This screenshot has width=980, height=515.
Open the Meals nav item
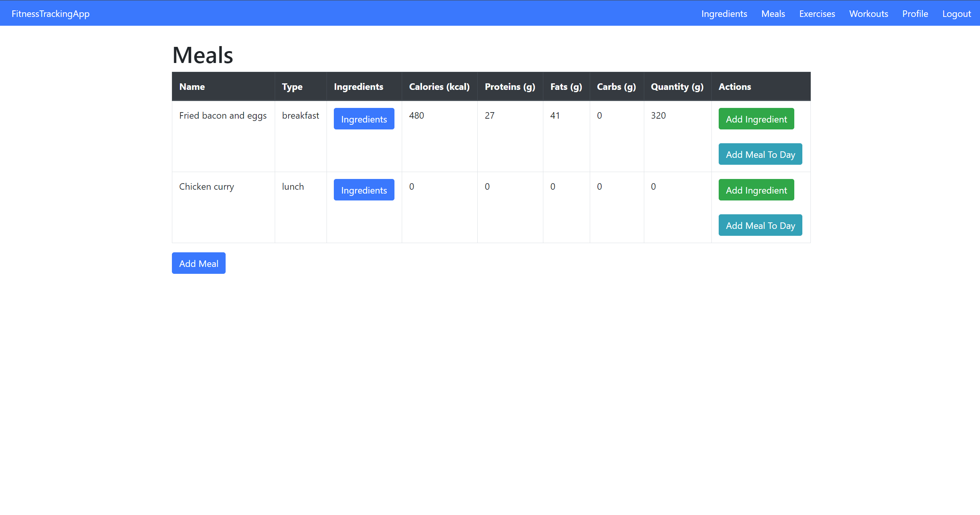click(773, 14)
